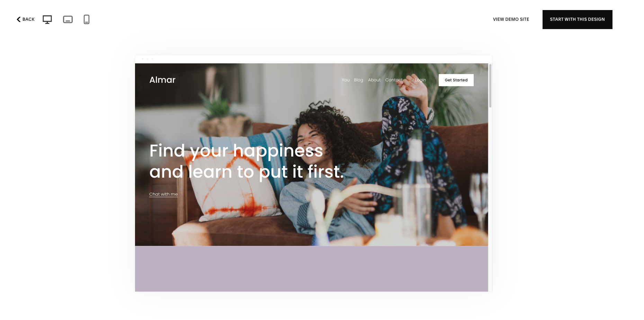Go back using BACK label
644x320 pixels.
28,19
